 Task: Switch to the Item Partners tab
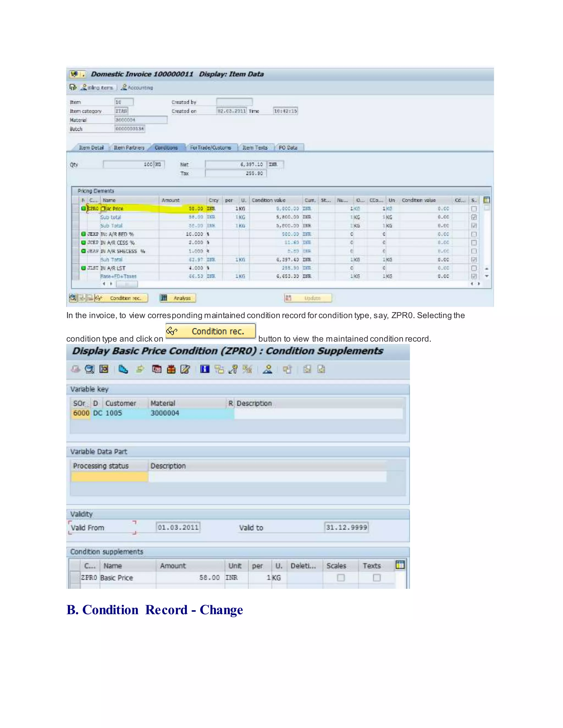(x=129, y=147)
